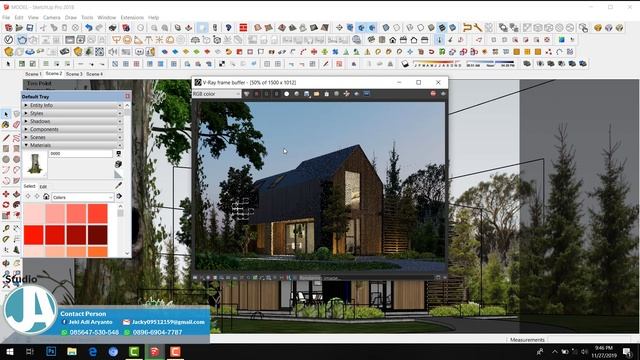640x360 pixels.
Task: Pick the pure red swatch in second row
Action: [x=34, y=235]
